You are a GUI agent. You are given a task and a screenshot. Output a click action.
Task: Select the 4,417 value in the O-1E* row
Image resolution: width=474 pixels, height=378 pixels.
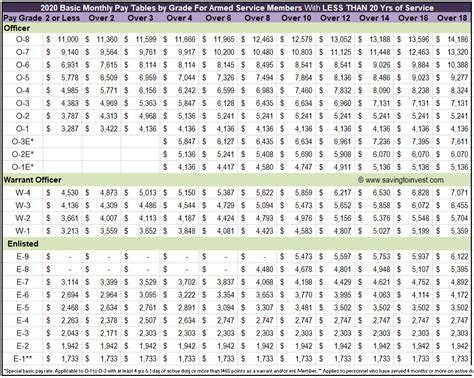click(225, 167)
